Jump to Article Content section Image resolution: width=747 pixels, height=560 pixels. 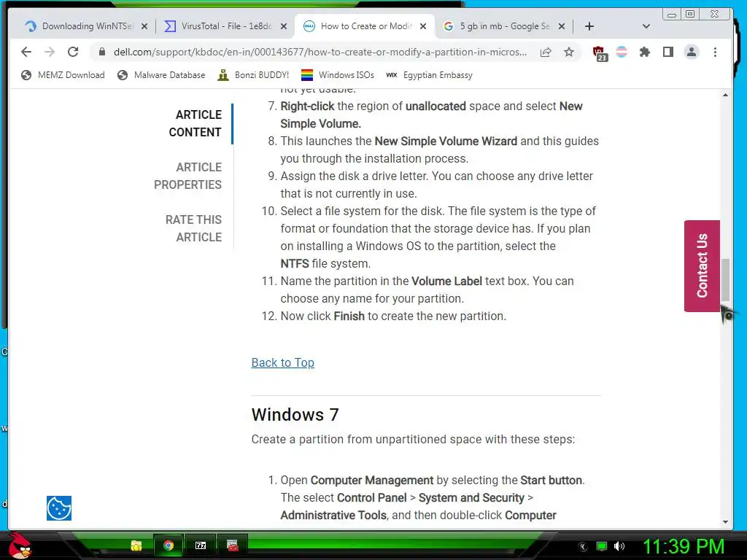point(196,123)
